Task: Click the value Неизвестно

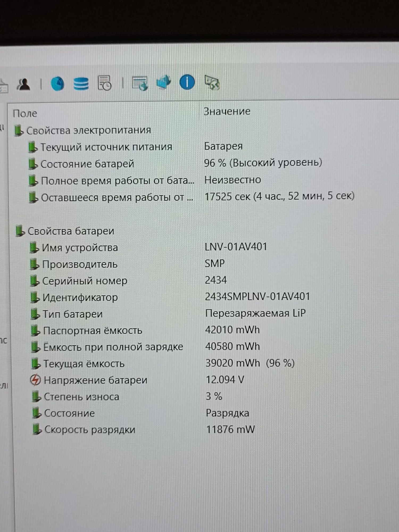Action: point(232,180)
